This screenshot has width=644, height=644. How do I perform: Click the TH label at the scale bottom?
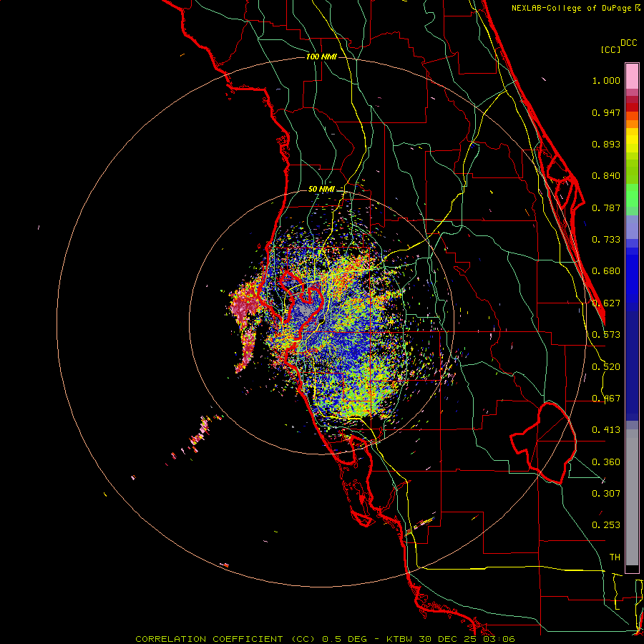point(615,557)
